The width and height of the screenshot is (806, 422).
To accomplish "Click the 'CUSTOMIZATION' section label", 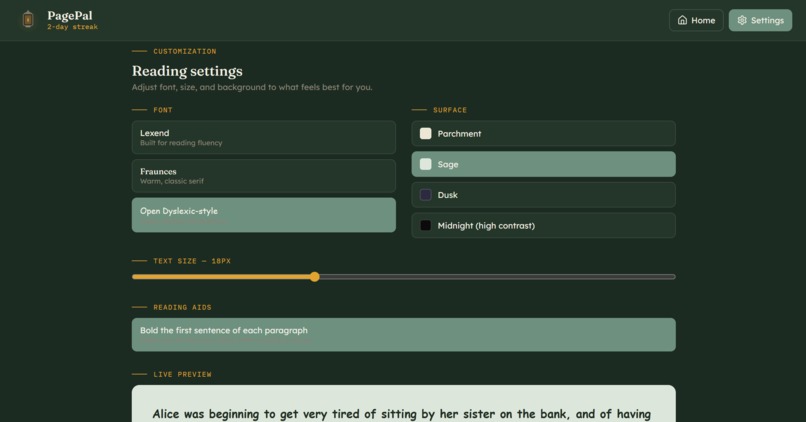I will click(x=185, y=51).
